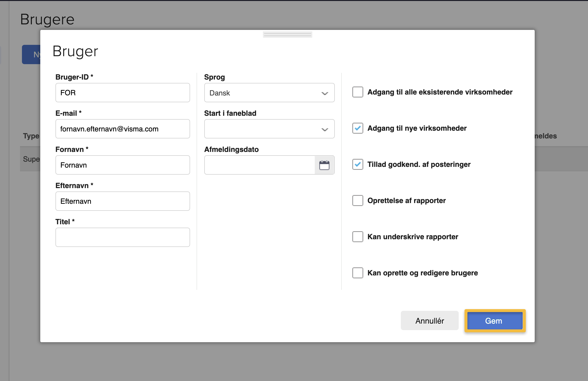Tick Kan oprette og redigere brugere
The height and width of the screenshot is (381, 588).
(x=357, y=273)
